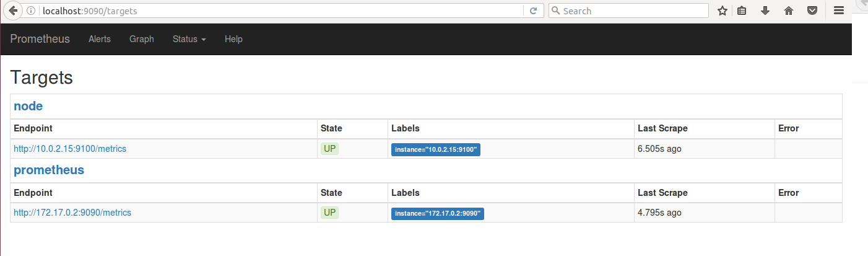
Task: Bookmark this page with the star icon
Action: 722,11
